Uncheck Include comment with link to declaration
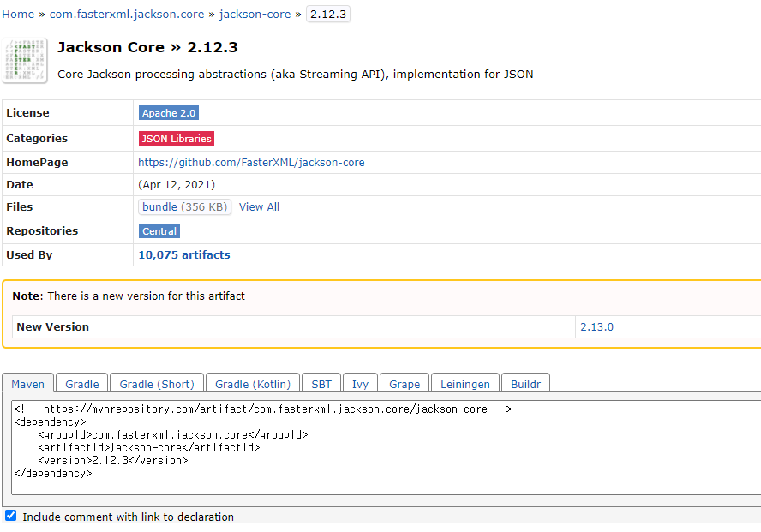This screenshot has height=532, width=761. [x=10, y=516]
